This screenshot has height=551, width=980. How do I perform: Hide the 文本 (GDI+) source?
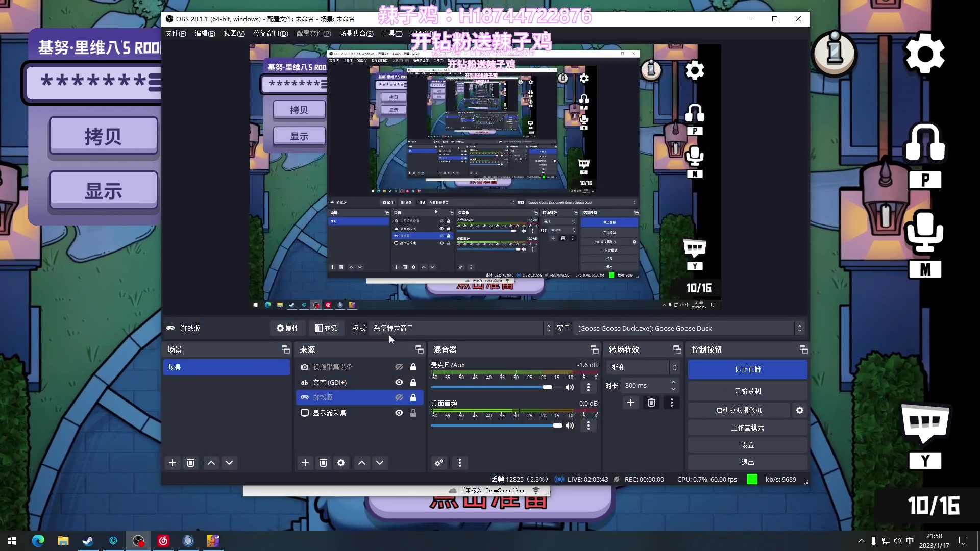pyautogui.click(x=399, y=382)
